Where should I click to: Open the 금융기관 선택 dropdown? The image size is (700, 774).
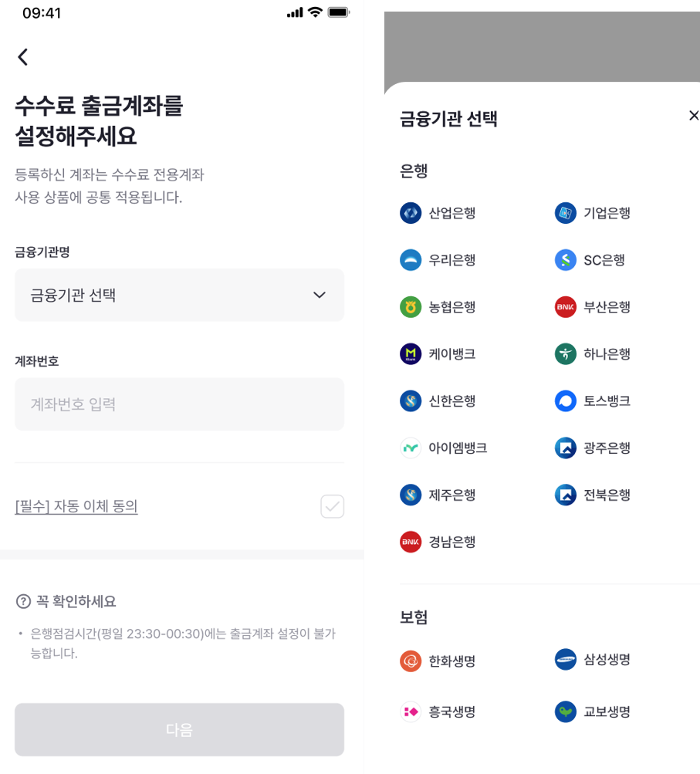click(179, 295)
